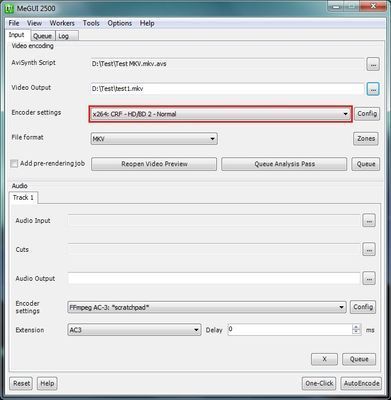Open the File menu
The height and width of the screenshot is (400, 391).
tap(14, 23)
